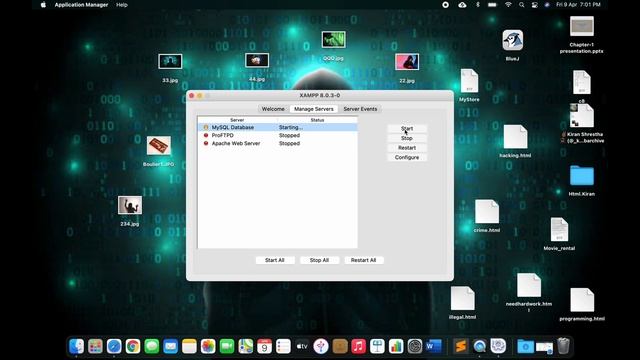Image resolution: width=640 pixels, height=360 pixels.
Task: Open Notes from the dock
Action: [189, 346]
